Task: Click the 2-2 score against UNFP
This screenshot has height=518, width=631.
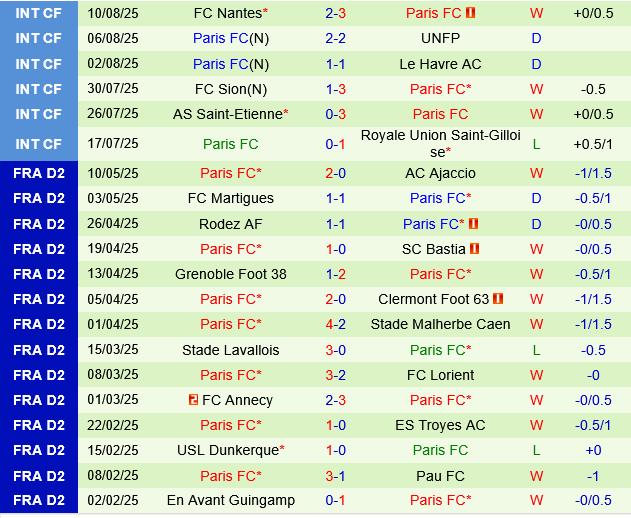Action: click(x=335, y=38)
